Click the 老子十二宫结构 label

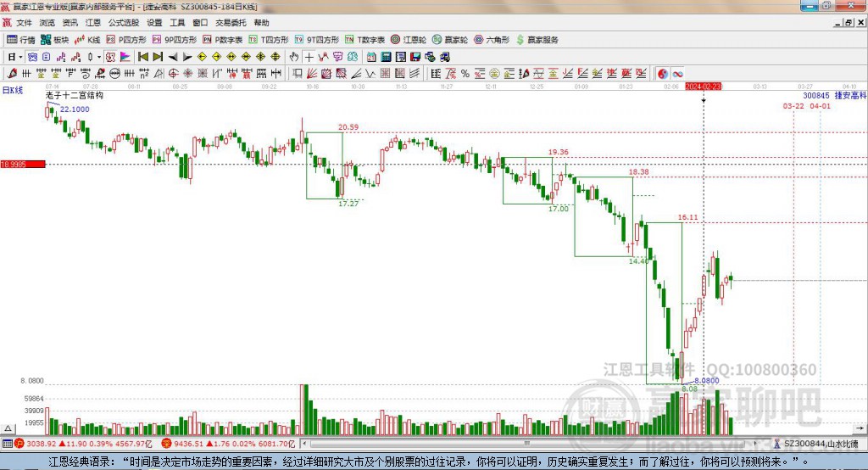point(75,95)
